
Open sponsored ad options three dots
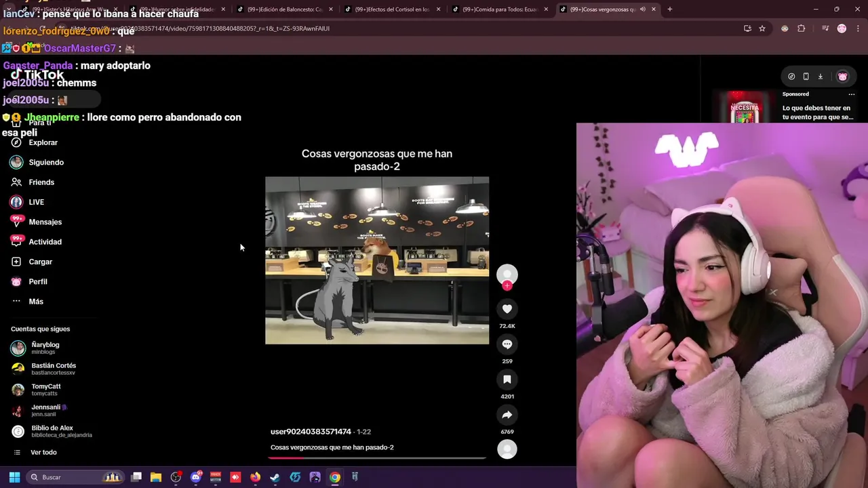point(852,94)
